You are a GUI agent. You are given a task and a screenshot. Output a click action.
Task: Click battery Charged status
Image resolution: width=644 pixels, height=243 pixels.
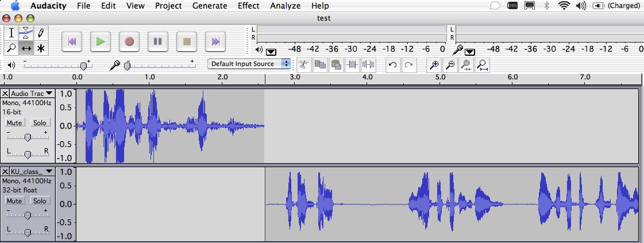point(616,6)
